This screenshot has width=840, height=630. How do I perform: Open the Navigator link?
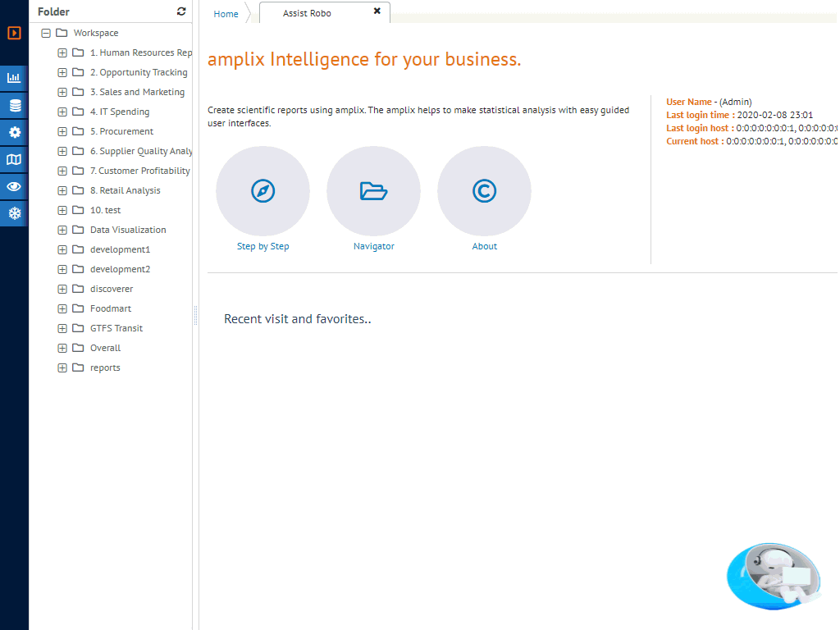(374, 246)
